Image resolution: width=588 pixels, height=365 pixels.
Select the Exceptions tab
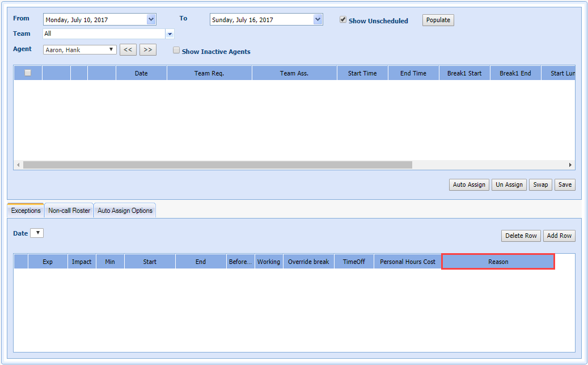click(x=26, y=211)
